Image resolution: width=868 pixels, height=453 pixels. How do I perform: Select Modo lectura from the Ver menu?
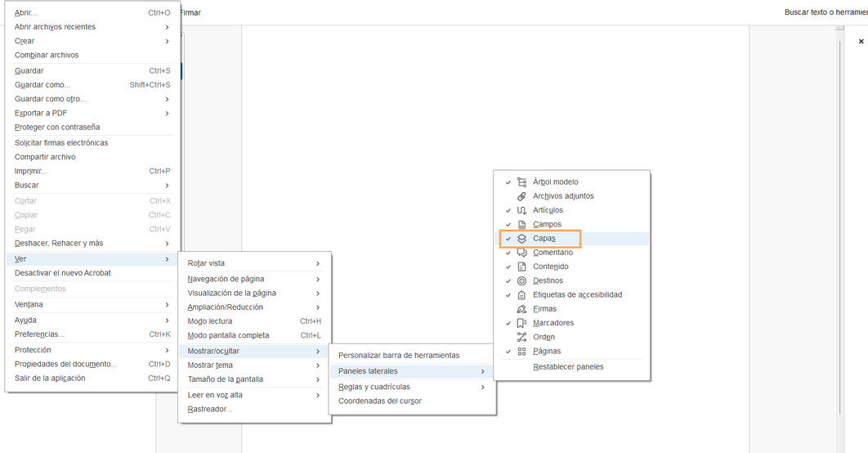click(210, 321)
